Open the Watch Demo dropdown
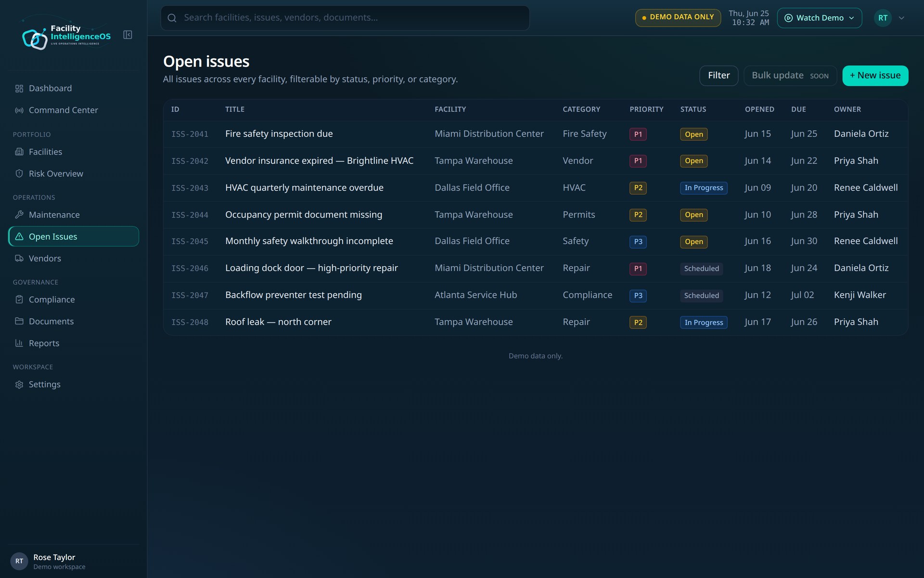The height and width of the screenshot is (578, 924). click(x=819, y=18)
